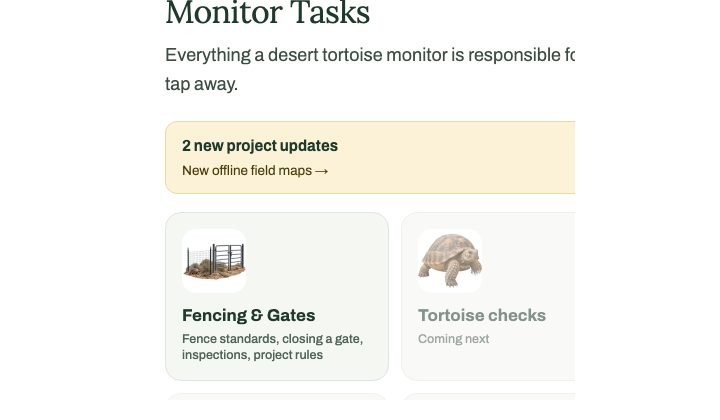720x420 pixels.
Task: Click the tortoise icon
Action: [450, 260]
